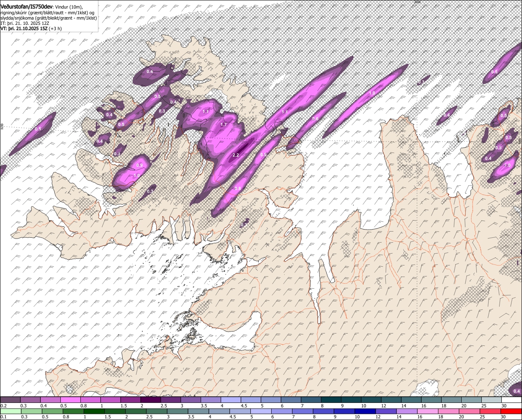Click the 0.8 value label inside the map band
This screenshot has width=522, height=420.
click(238, 188)
